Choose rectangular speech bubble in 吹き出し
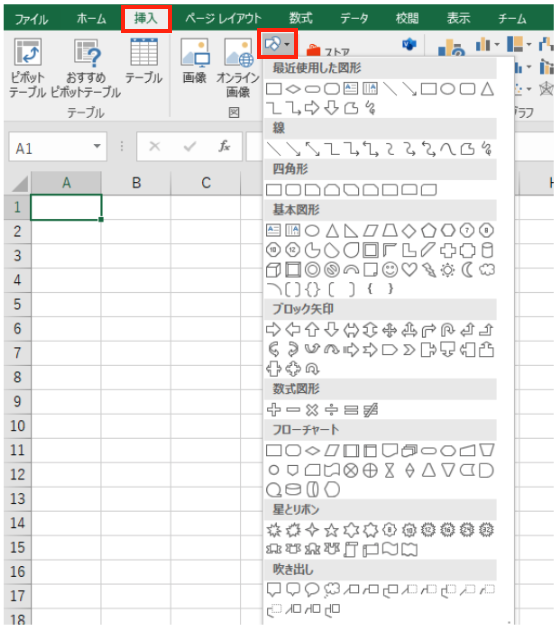This screenshot has height=630, width=559. pos(274,589)
